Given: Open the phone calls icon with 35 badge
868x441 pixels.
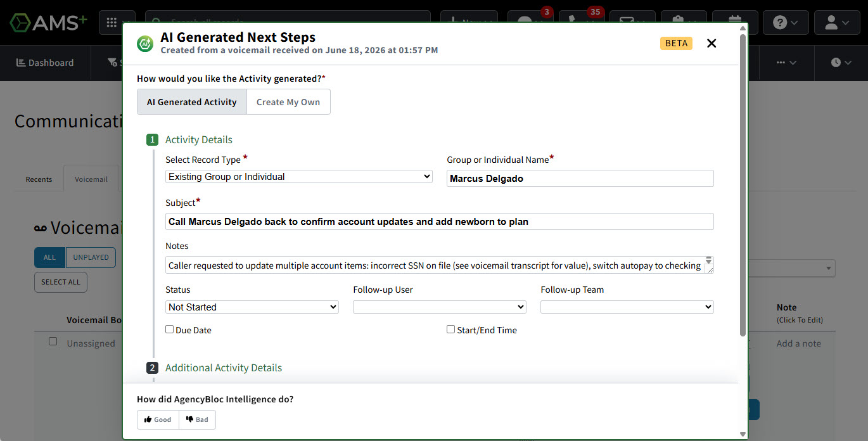Looking at the screenshot, I should tap(582, 23).
